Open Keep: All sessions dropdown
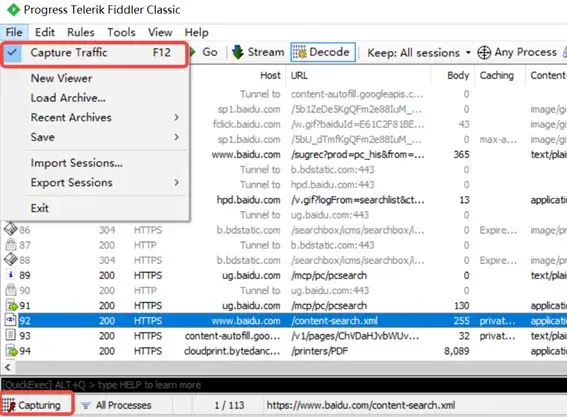The height and width of the screenshot is (417, 567). tap(419, 53)
